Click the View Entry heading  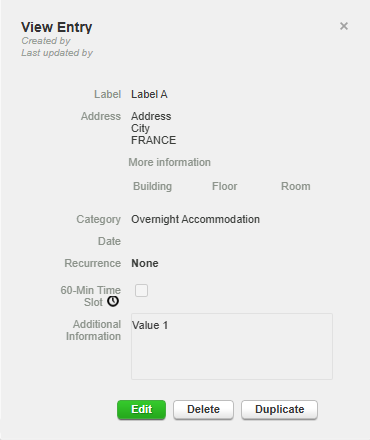[56, 27]
